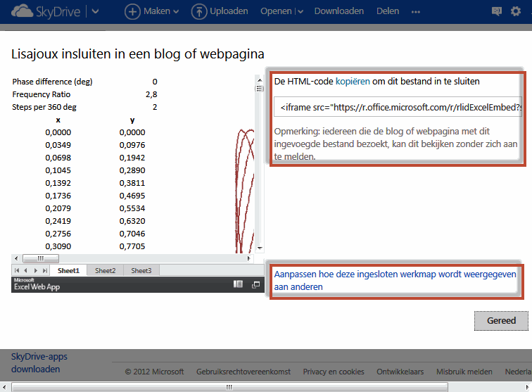This screenshot has height=392, width=532.
Task: Click the page scroll right arrow
Action: point(528,387)
